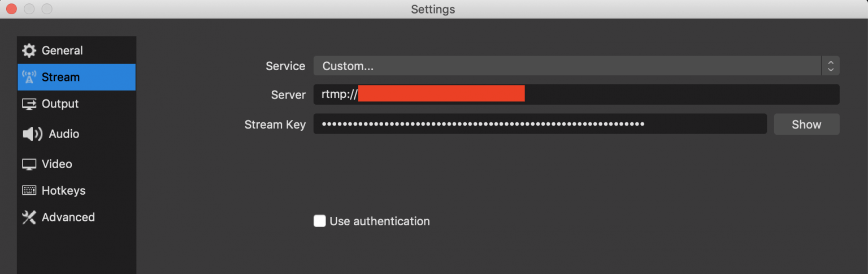Go to the Video settings label
This screenshot has height=274, width=868.
[x=57, y=164]
